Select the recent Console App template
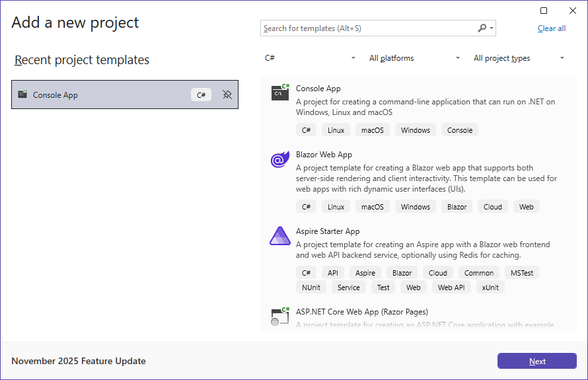This screenshot has height=380, width=588. click(x=125, y=95)
